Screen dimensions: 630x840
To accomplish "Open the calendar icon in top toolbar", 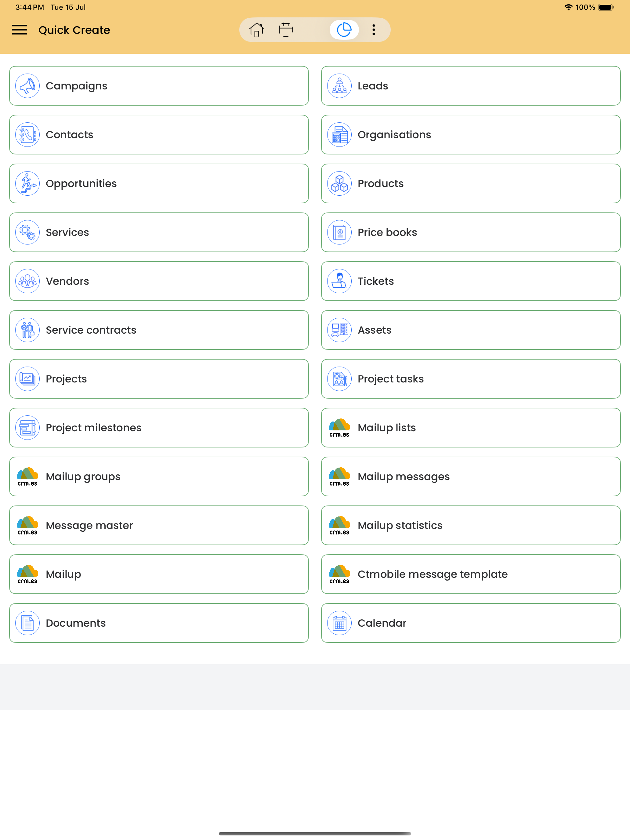I will (286, 30).
